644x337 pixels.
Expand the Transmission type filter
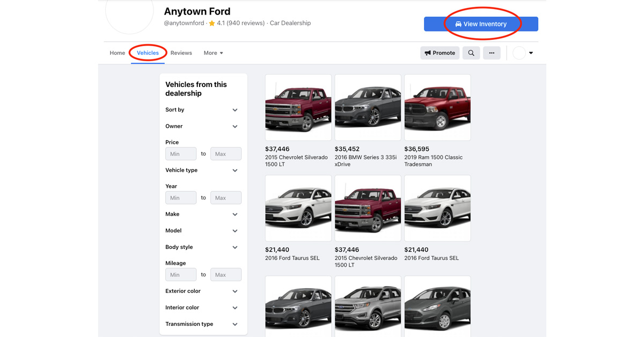click(x=235, y=324)
